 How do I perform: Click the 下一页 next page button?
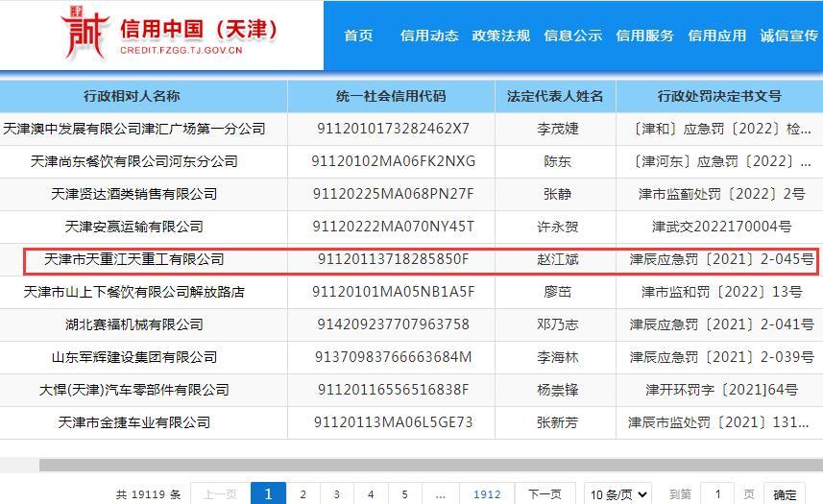545,494
